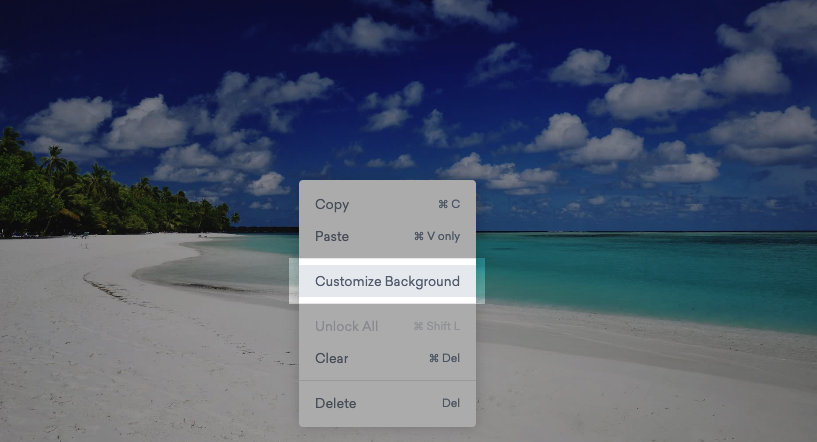
Task: Select Paste in the context menu
Action: tap(332, 237)
